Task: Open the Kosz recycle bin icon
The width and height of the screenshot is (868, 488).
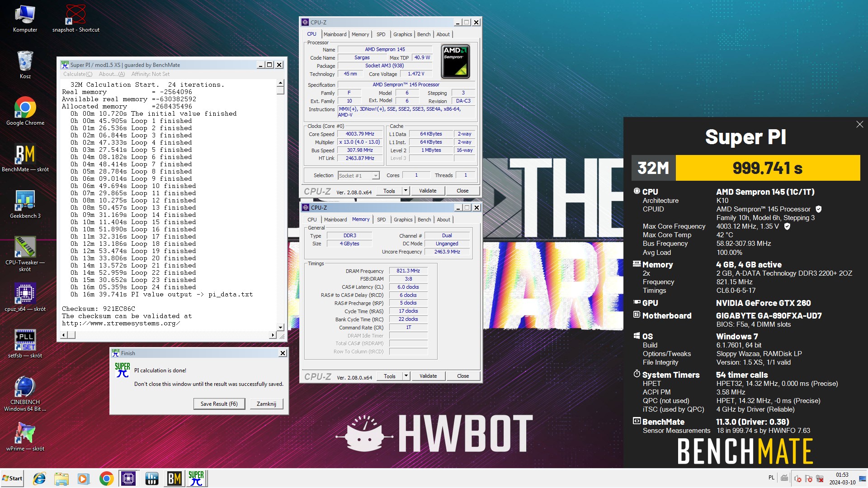Action: pos(25,65)
